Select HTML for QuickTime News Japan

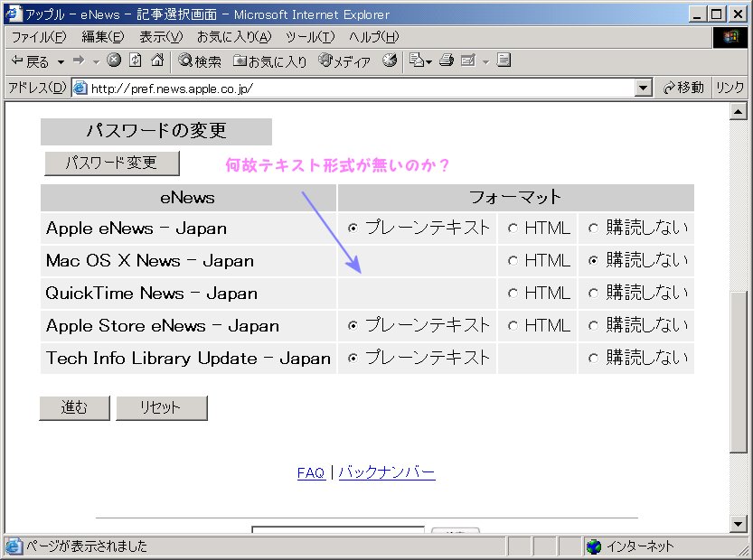coord(513,294)
